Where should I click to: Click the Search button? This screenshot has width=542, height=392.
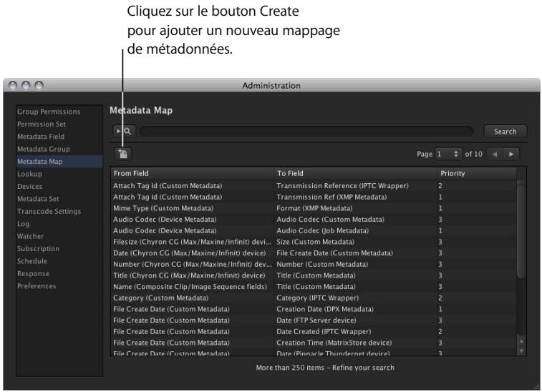click(x=505, y=132)
